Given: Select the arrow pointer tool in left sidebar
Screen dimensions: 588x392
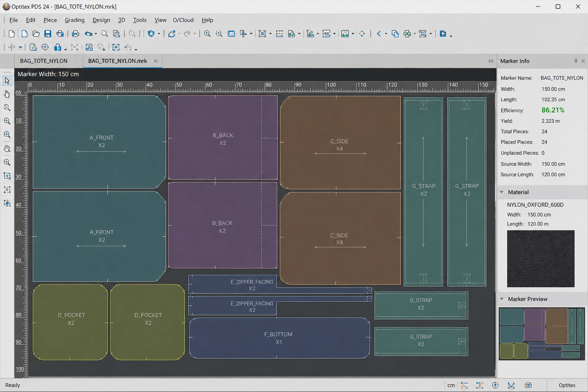Looking at the screenshot, I should pyautogui.click(x=7, y=81).
